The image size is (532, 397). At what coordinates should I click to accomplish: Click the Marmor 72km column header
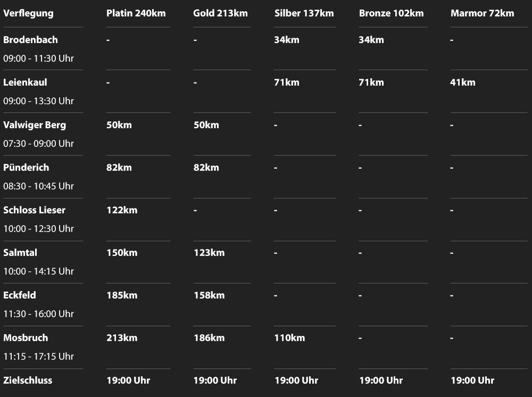coord(482,13)
